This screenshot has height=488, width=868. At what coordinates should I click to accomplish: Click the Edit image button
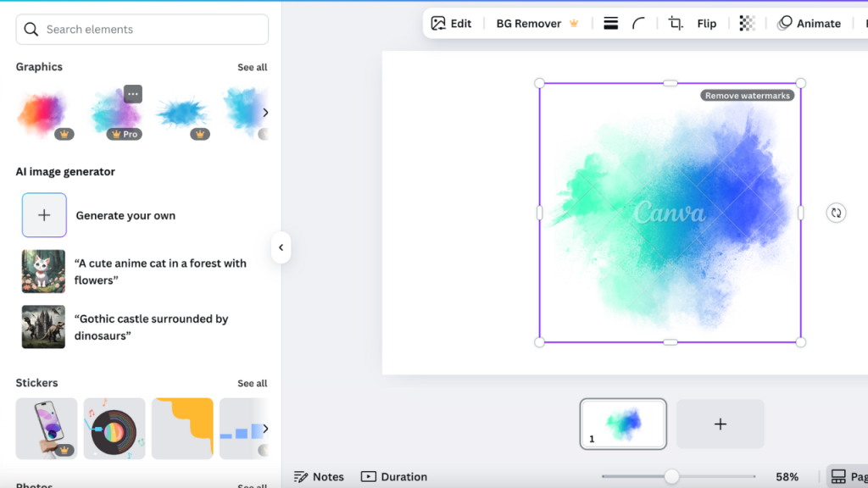pyautogui.click(x=451, y=23)
